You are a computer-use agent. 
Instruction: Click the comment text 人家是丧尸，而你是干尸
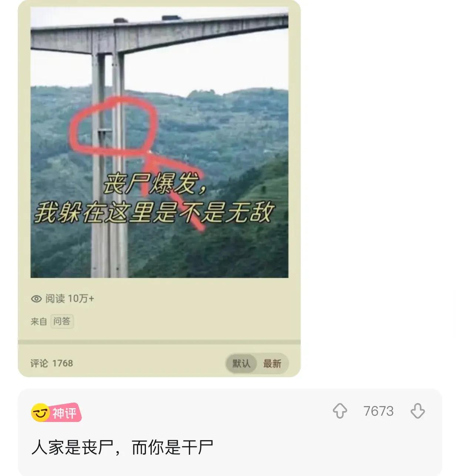tap(122, 447)
